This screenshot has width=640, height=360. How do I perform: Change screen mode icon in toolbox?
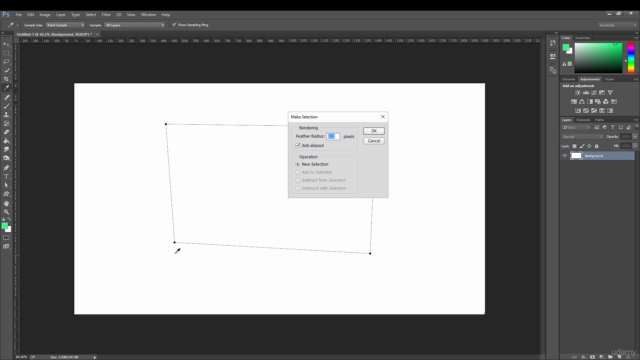click(x=6, y=247)
